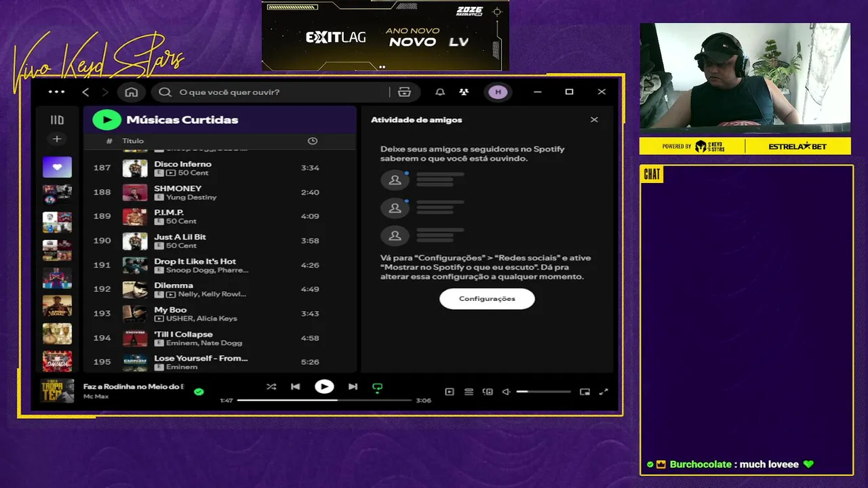Click now playing album cover
868x488 pixels.
[57, 391]
